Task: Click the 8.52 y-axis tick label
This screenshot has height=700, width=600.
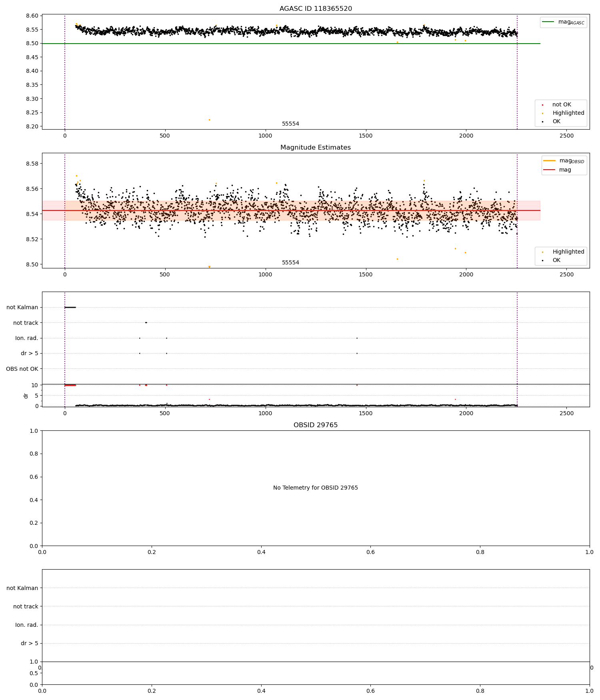Action: (32, 240)
